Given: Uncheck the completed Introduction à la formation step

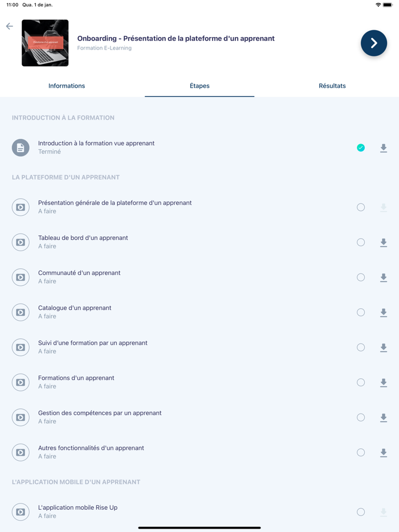Looking at the screenshot, I should coord(361,148).
